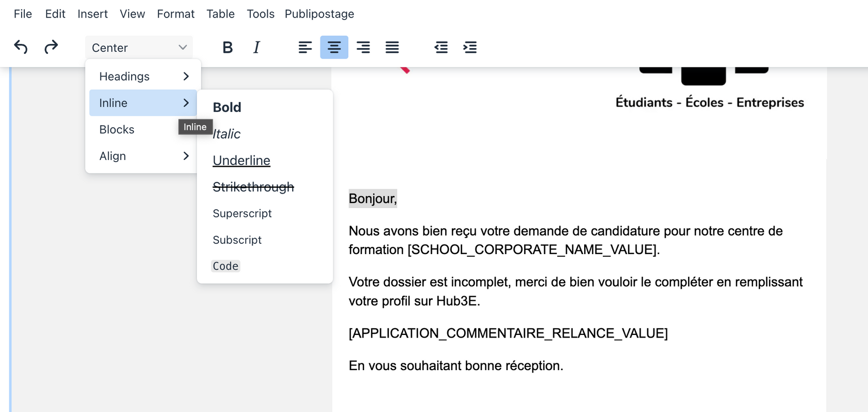Screen dimensions: 868x412
Task: Click the [APPLICATION_COMMENTAIRE_RELANCE_VALUE] placeholder
Action: (x=508, y=333)
